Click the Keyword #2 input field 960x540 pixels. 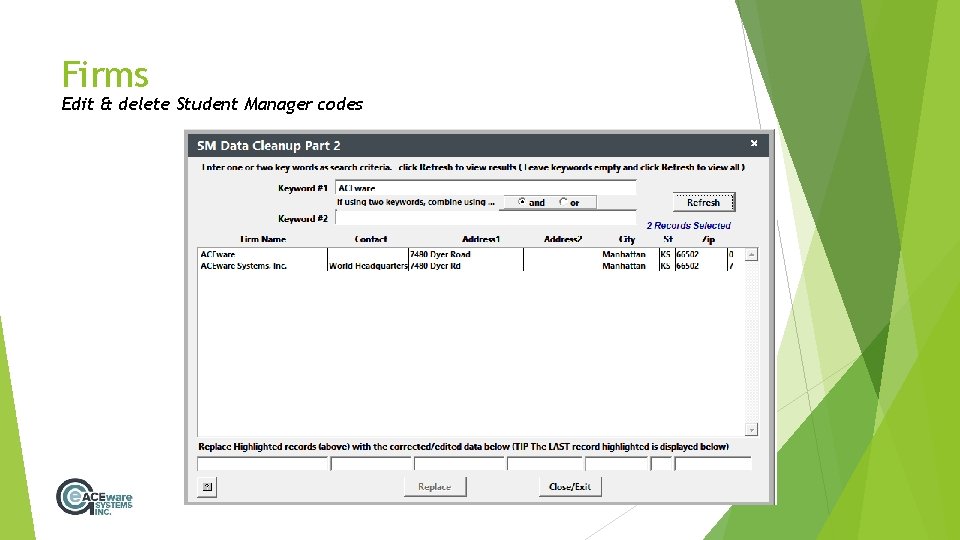[486, 218]
